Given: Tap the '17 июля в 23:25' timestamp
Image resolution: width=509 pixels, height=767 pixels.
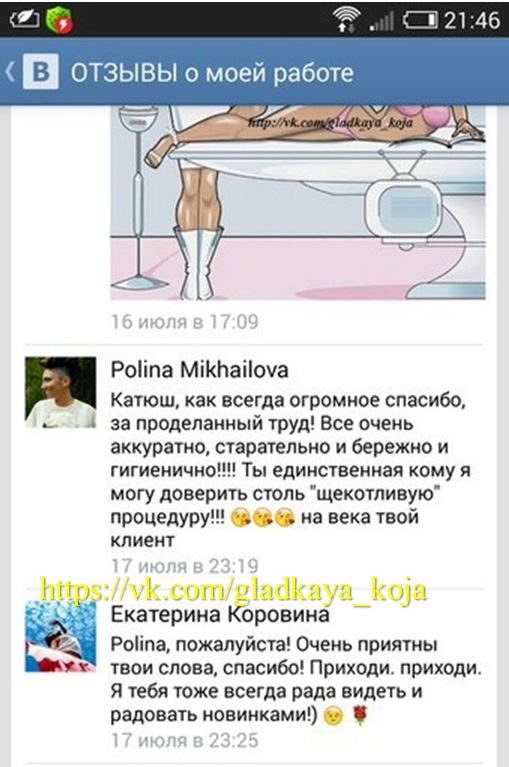Looking at the screenshot, I should click(184, 740).
